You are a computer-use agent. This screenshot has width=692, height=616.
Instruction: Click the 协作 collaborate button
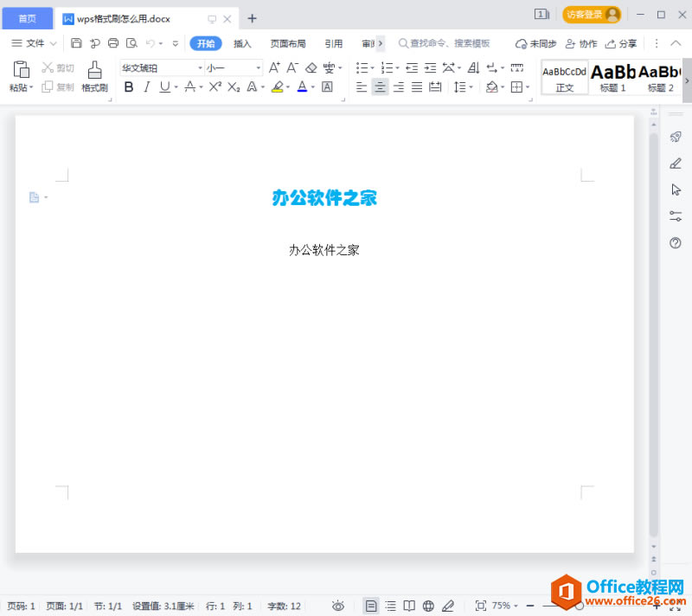tap(581, 43)
